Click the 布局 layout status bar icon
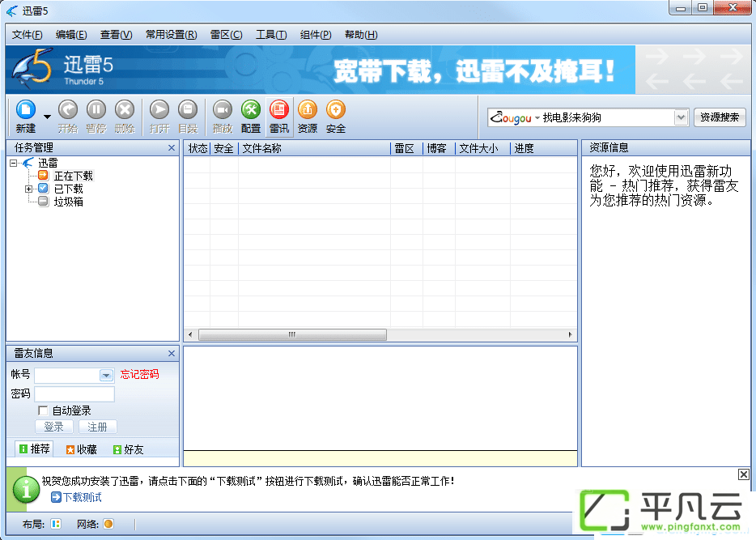The width and height of the screenshot is (756, 540). coord(56,524)
